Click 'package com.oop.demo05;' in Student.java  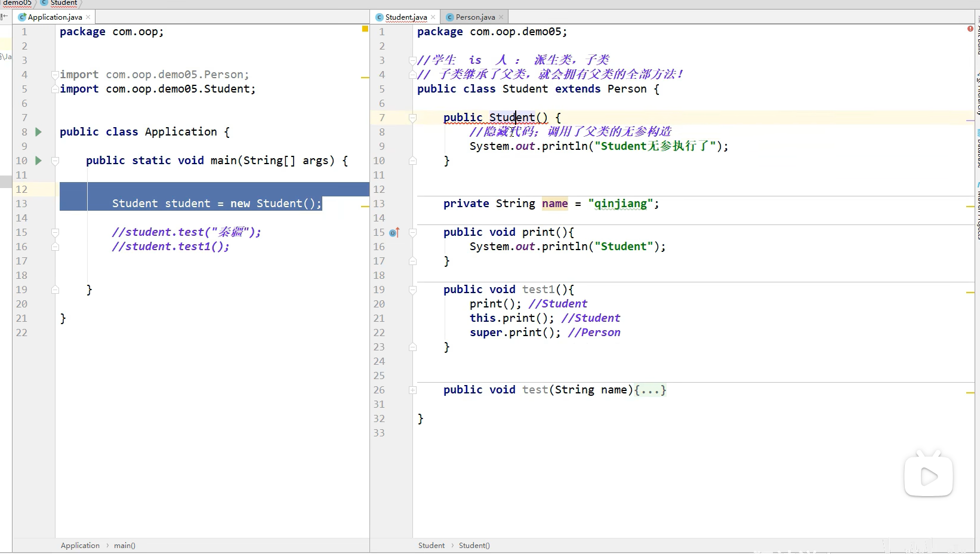(x=492, y=32)
